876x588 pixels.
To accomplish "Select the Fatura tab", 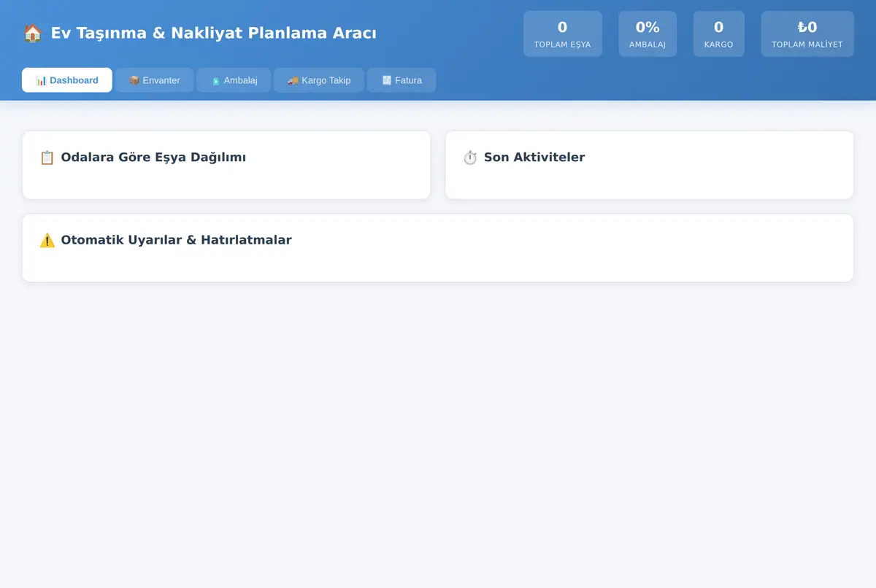I will pos(401,80).
